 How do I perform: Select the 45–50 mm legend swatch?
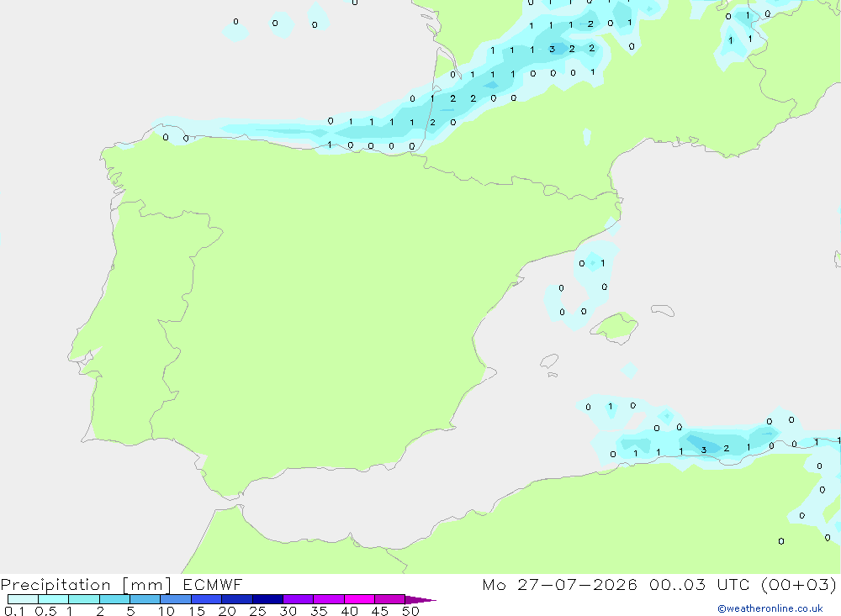click(x=390, y=599)
